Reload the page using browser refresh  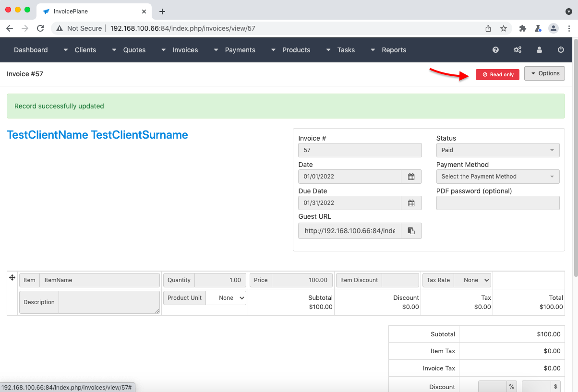point(40,28)
